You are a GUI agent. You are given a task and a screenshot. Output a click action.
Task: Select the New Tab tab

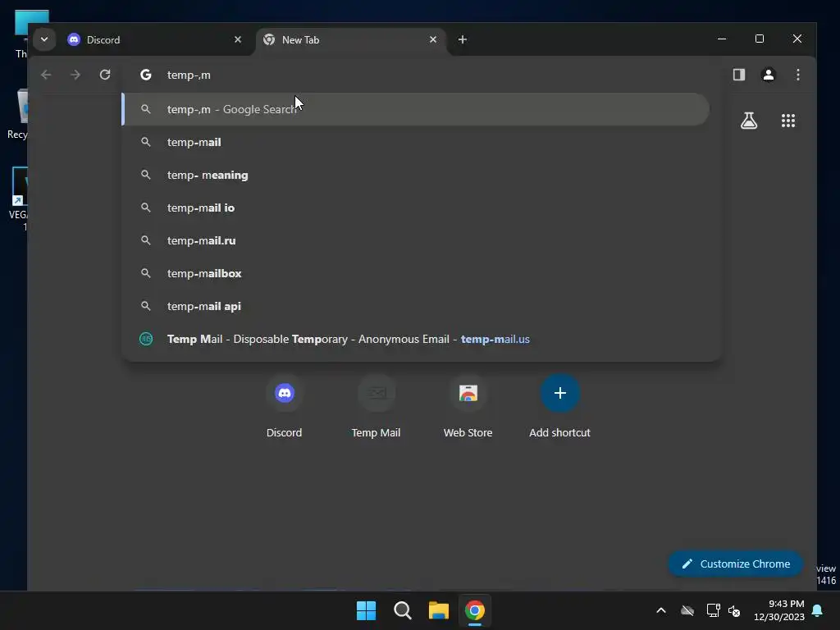click(x=351, y=39)
